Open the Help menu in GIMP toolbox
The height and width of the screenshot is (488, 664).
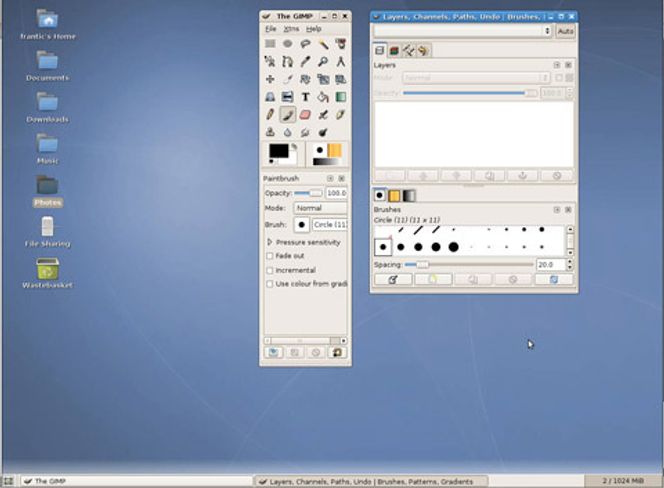coord(314,29)
